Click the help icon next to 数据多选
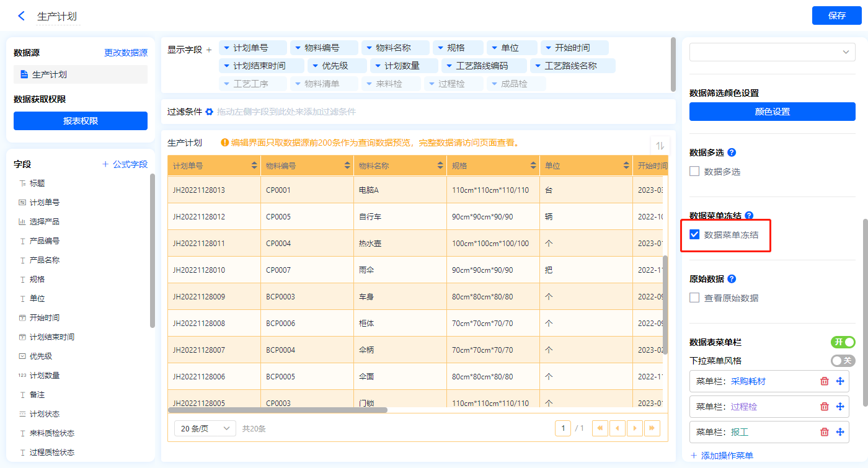Image resolution: width=868 pixels, height=468 pixels. [x=732, y=152]
